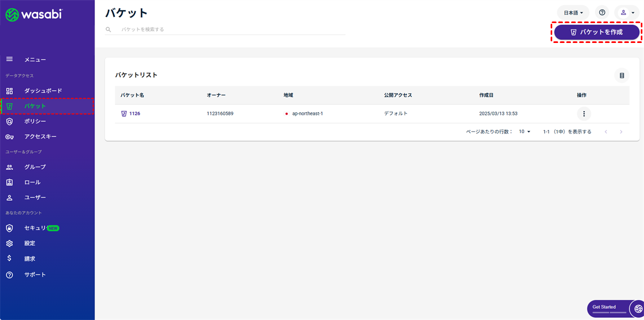The image size is (644, 320).
Task: Toggle the hamburger メニュー icon
Action: pyautogui.click(x=9, y=60)
